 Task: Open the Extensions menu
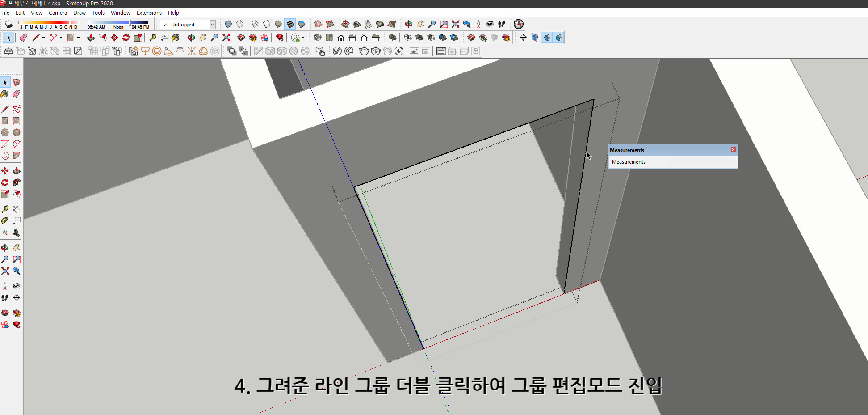(149, 13)
